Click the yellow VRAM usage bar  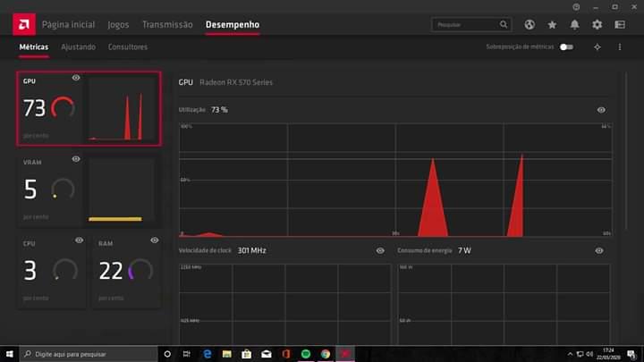115,219
